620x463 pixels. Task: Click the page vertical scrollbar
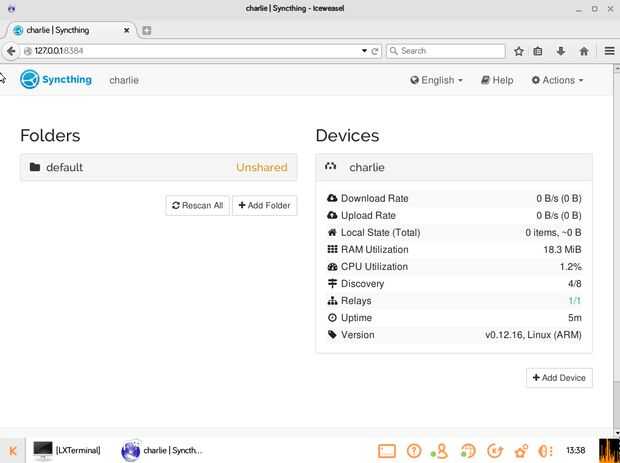[616, 249]
